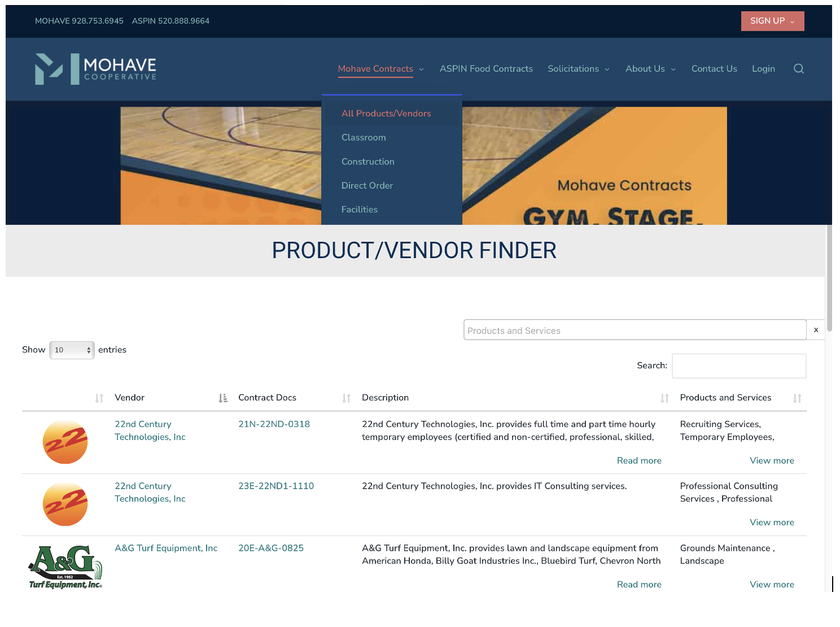Call the ASPIN 520.888.9664 phone link
This screenshot has height=627, width=840.
tap(170, 21)
